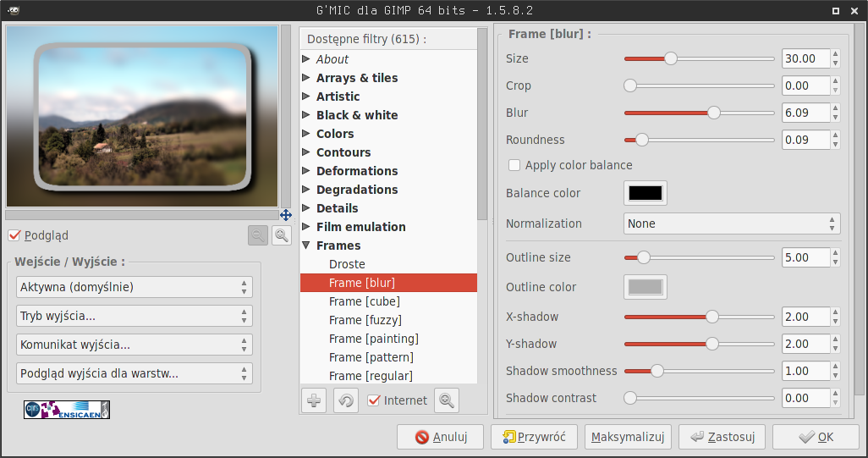Click the preview navigation cross icon
This screenshot has height=458, width=868.
tap(286, 215)
